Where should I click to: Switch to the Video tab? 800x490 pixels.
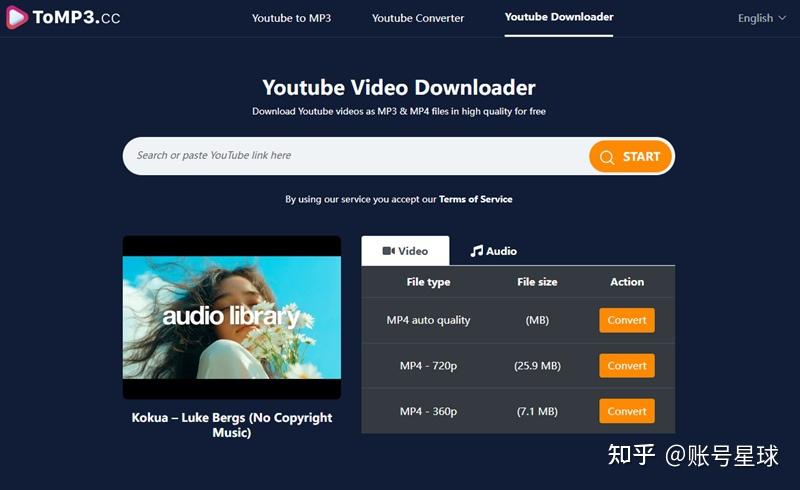click(x=405, y=251)
